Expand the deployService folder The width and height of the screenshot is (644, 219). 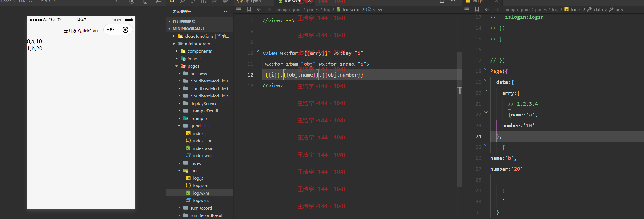point(199,103)
